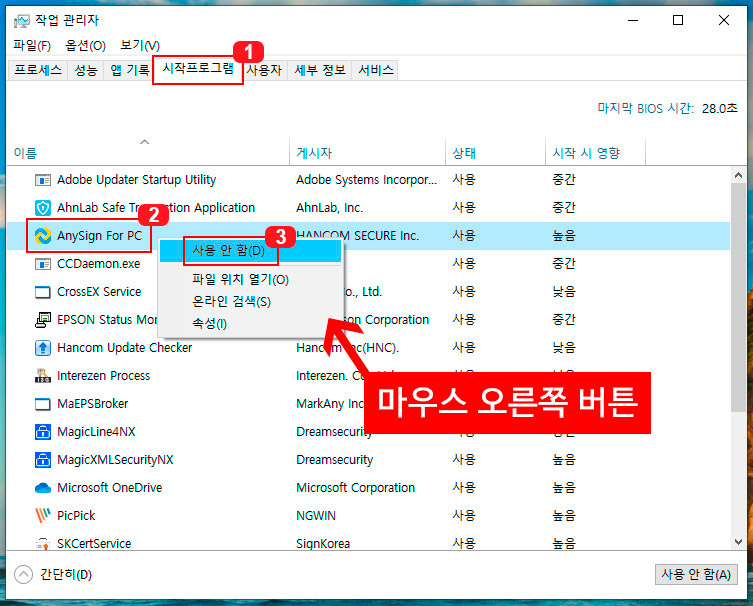
Task: Open the 옵션(O) menu
Action: click(x=85, y=46)
